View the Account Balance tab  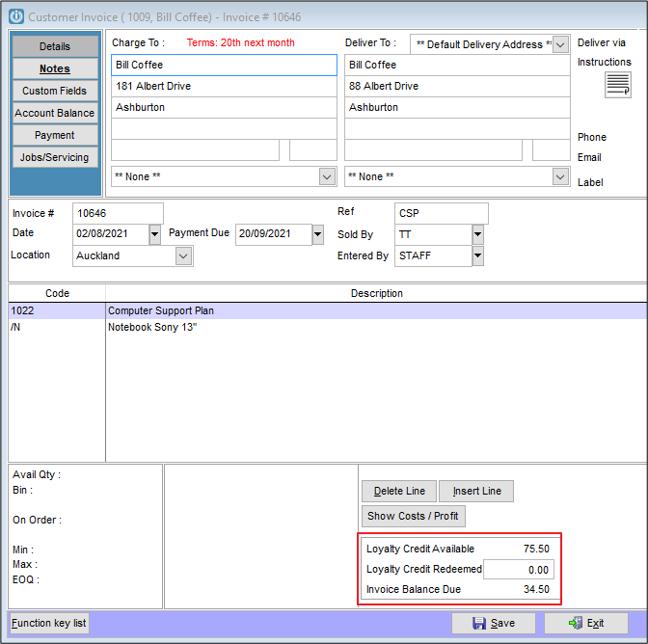(x=55, y=113)
